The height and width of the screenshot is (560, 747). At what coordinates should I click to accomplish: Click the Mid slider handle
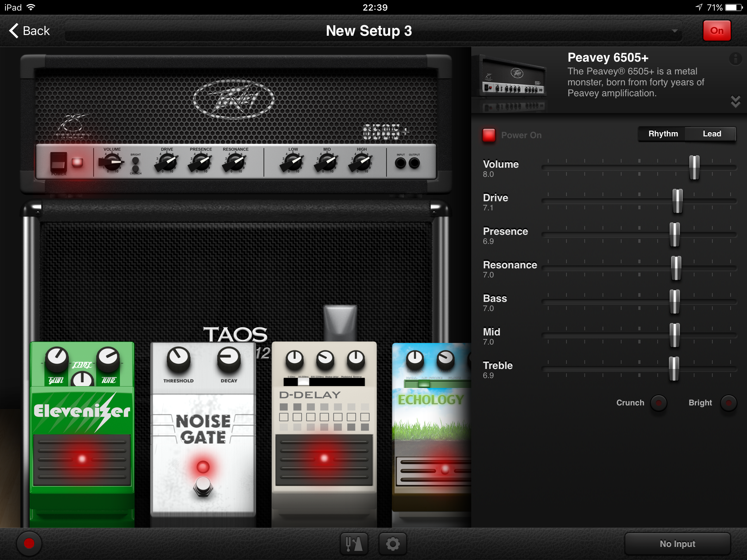click(x=674, y=335)
